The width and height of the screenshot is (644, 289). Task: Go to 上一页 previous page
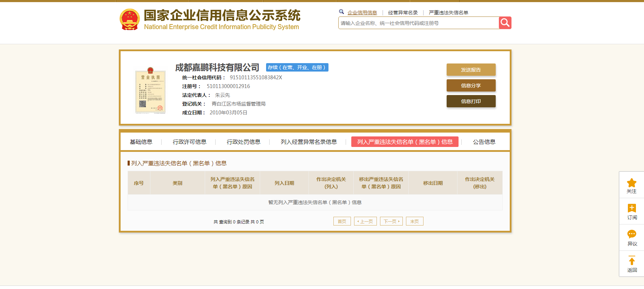point(365,221)
